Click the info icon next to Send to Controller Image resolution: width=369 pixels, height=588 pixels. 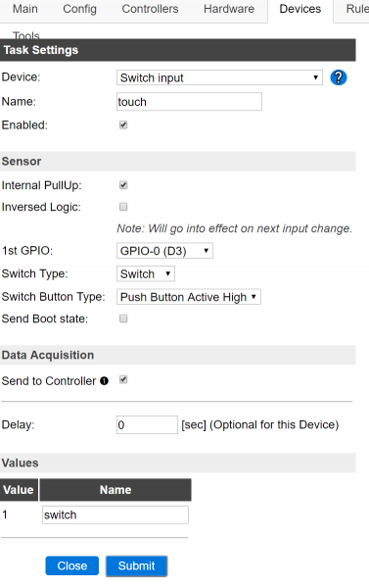pyautogui.click(x=104, y=381)
